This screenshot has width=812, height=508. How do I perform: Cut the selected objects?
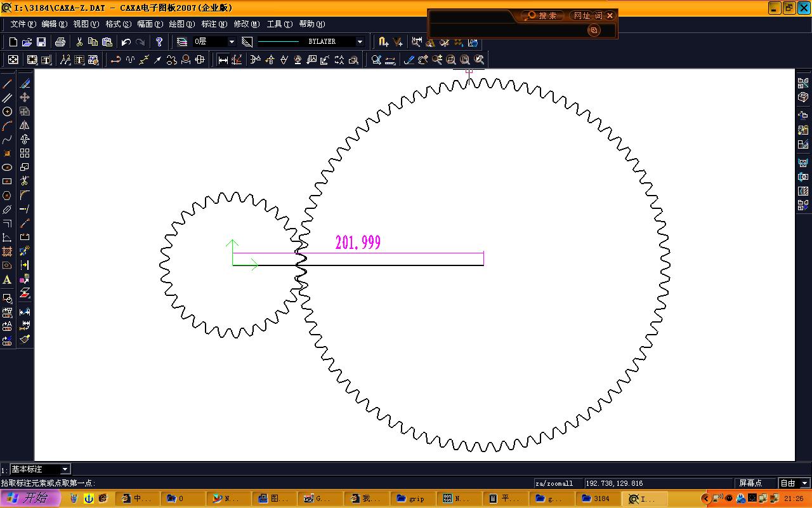pyautogui.click(x=79, y=42)
